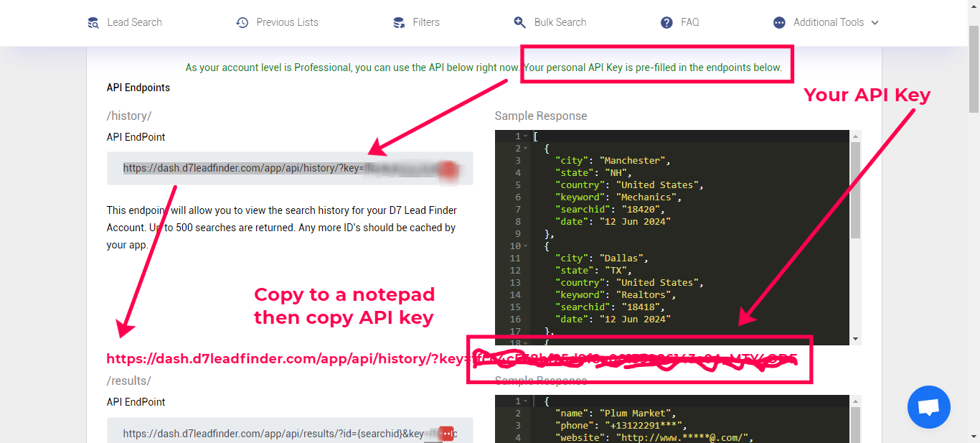The image size is (980, 443).
Task: Click the sample response scrollbar thumb
Action: (855, 190)
